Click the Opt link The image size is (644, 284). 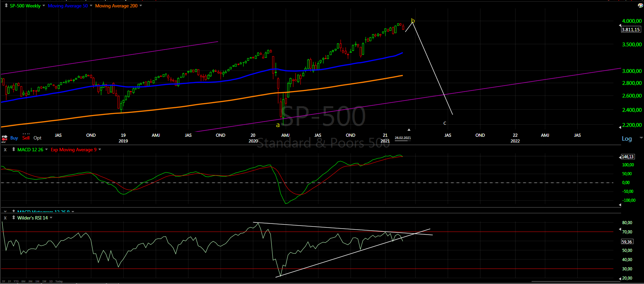[x=37, y=138]
